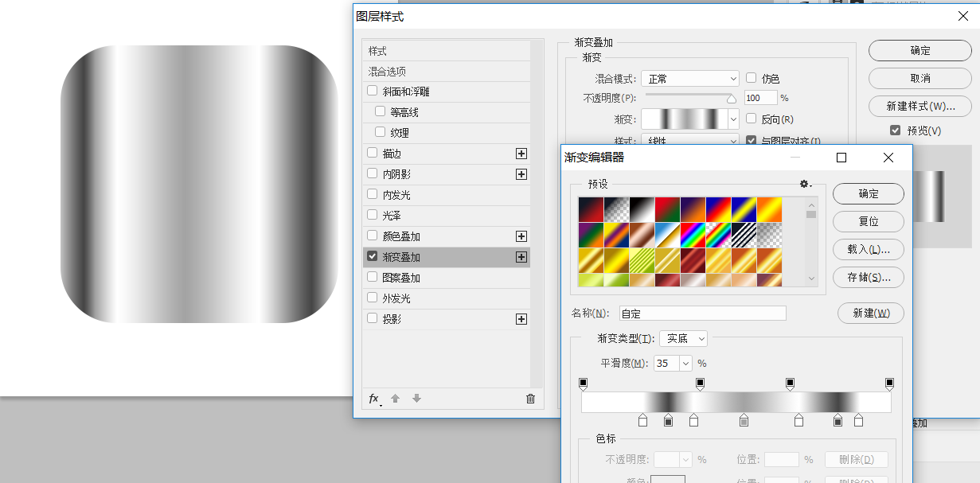Screen dimensions: 980x483
Task: Enable the 光泽 checkbox
Action: point(372,216)
